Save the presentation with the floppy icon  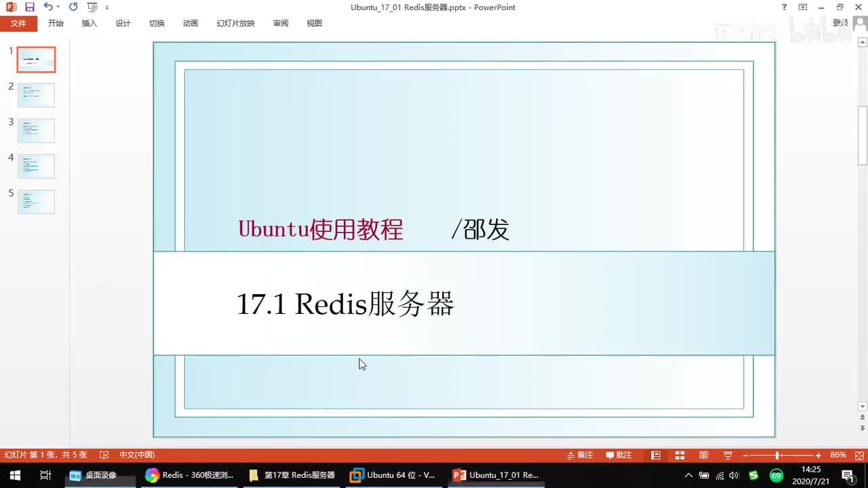29,7
